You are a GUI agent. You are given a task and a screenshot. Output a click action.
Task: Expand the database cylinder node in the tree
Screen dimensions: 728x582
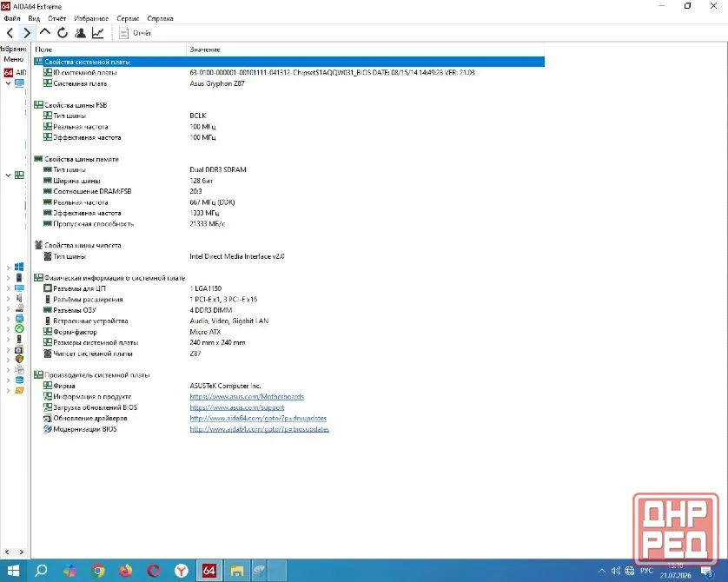tap(8, 380)
